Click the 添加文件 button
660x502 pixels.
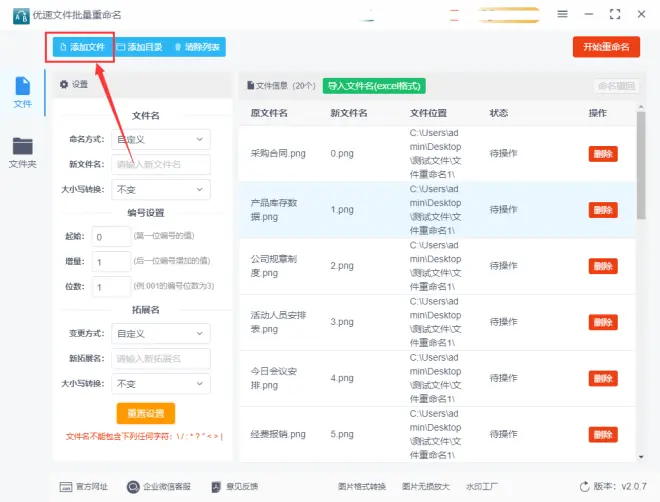tap(82, 47)
